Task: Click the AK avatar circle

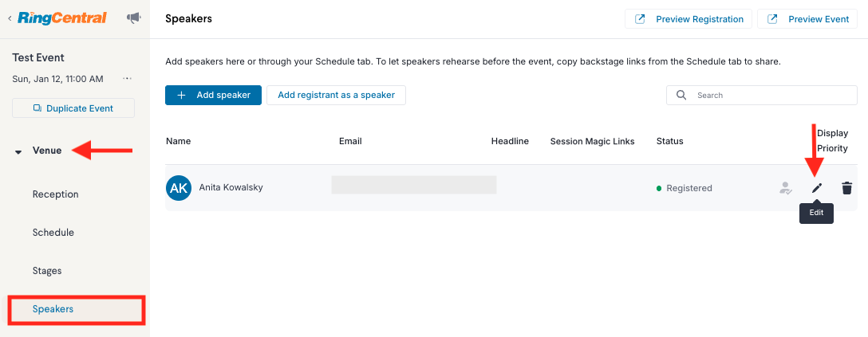Action: [178, 187]
